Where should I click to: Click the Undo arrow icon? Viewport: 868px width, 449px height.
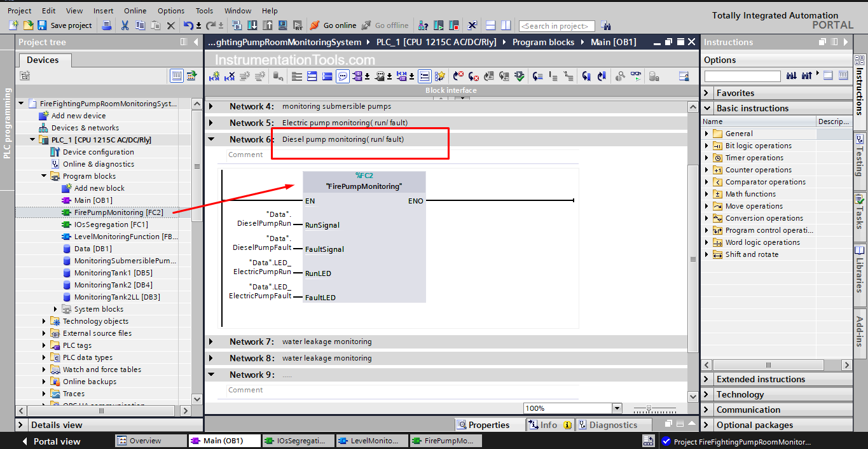coord(188,25)
